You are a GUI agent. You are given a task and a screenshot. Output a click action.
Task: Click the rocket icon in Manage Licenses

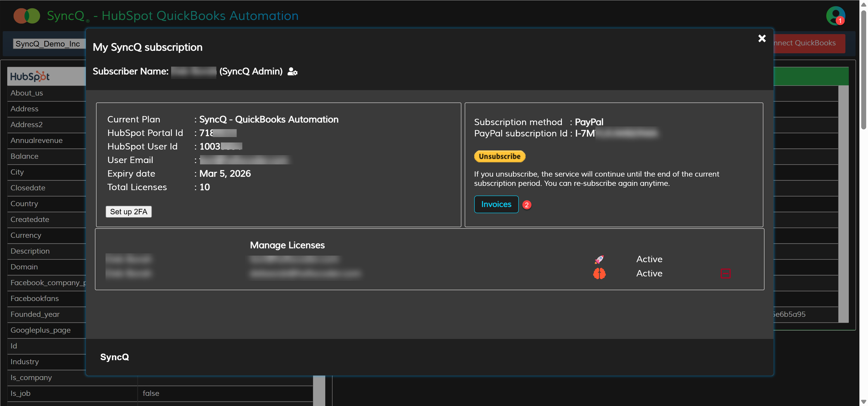point(599,259)
